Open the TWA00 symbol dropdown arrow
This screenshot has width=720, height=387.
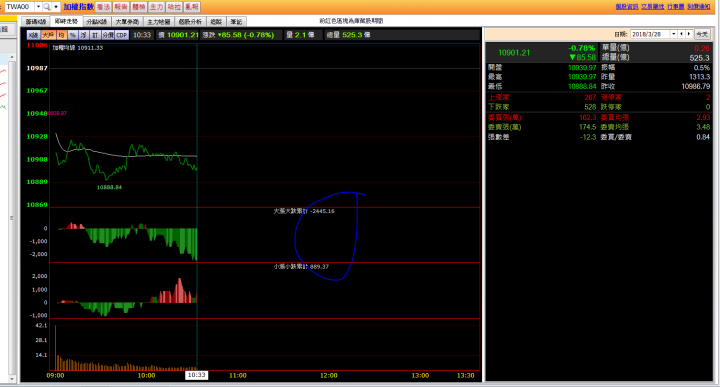pos(38,7)
